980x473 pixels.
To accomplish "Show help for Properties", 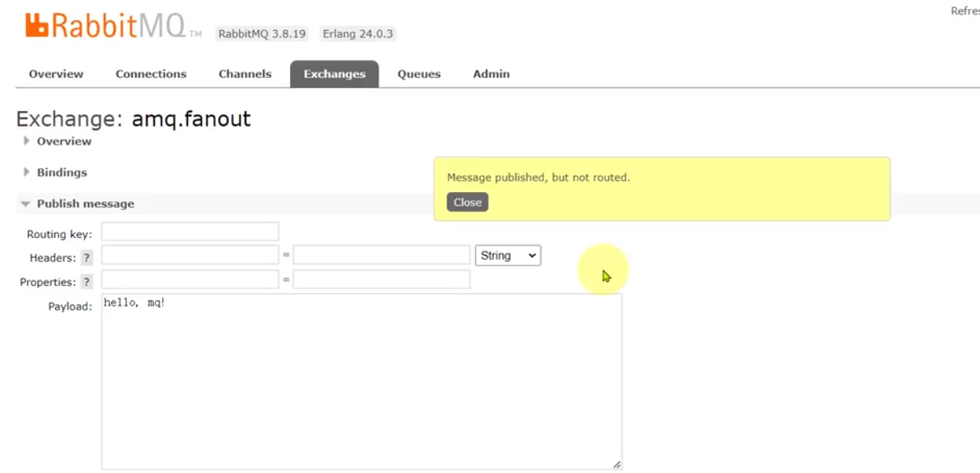I will pos(86,282).
